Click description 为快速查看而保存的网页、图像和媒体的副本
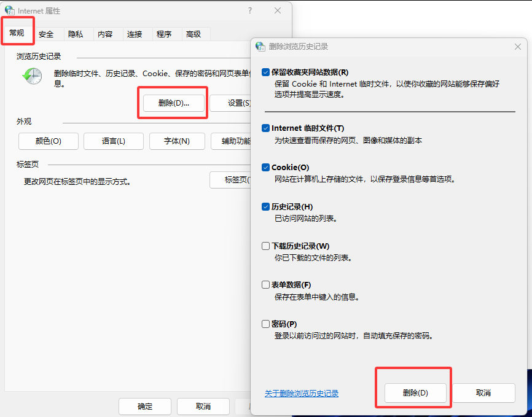This screenshot has height=417, width=532. tap(348, 141)
